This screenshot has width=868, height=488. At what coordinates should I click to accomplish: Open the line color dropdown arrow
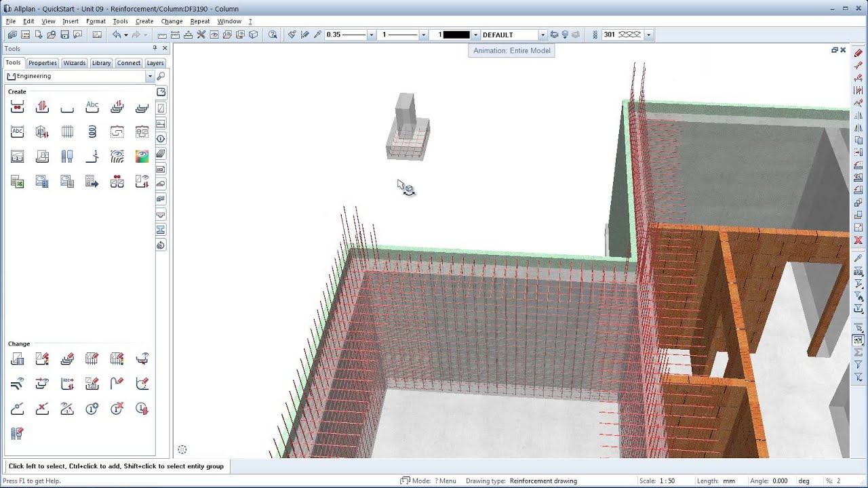tap(475, 35)
